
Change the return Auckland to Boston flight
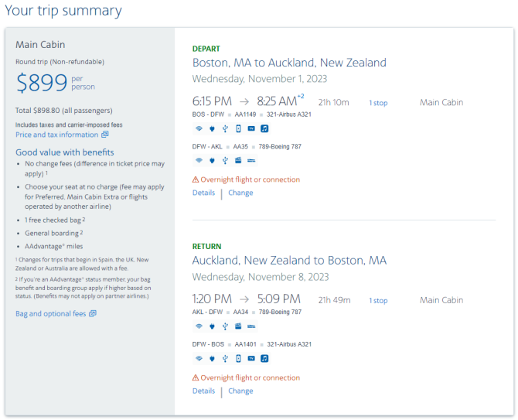(x=240, y=391)
